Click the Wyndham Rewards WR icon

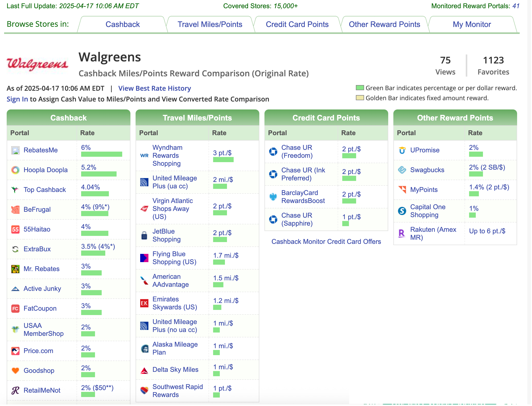point(144,156)
